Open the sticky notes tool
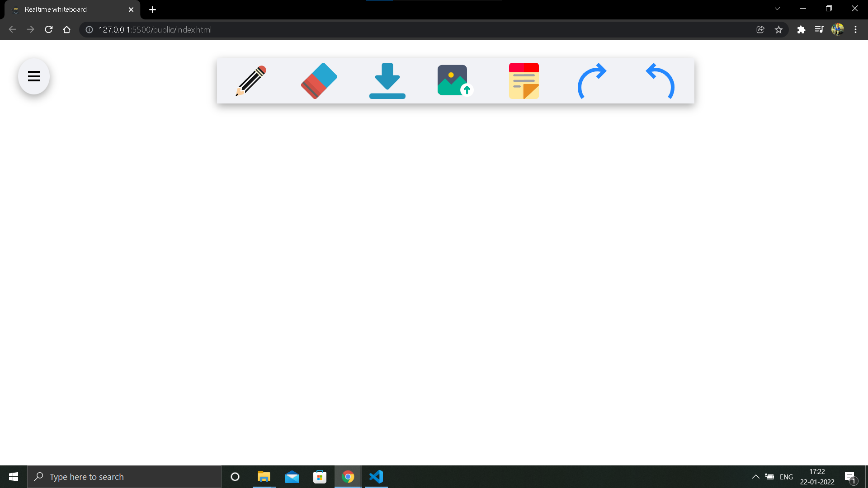The height and width of the screenshot is (488, 868). point(524,81)
